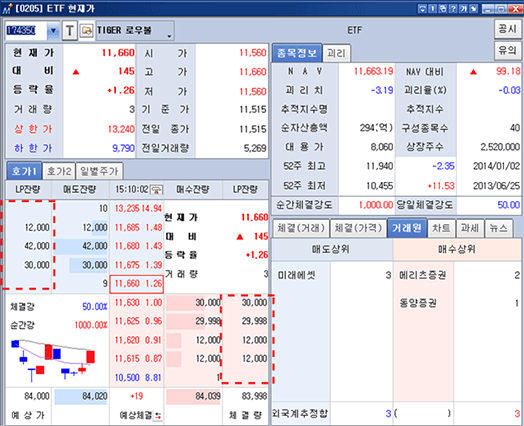Image resolution: width=524 pixels, height=426 pixels.
Task: Click the total buy quantity 84,039
Action: [208, 396]
